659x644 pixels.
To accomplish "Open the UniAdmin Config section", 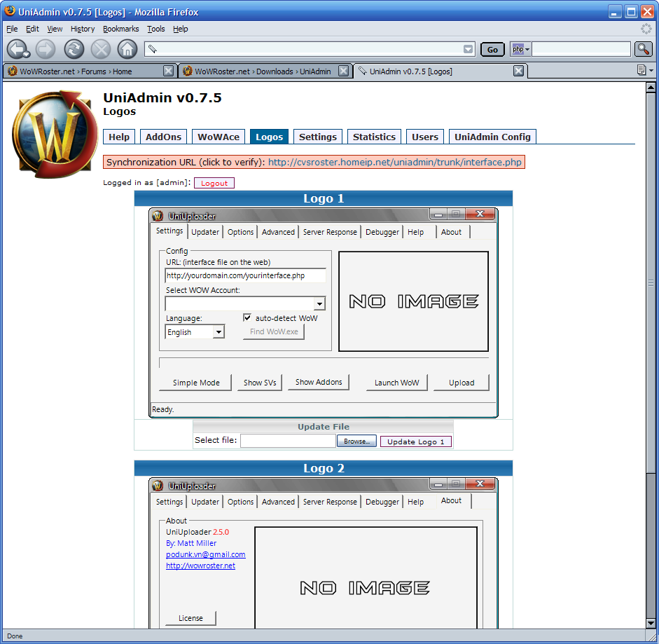I will (x=492, y=137).
